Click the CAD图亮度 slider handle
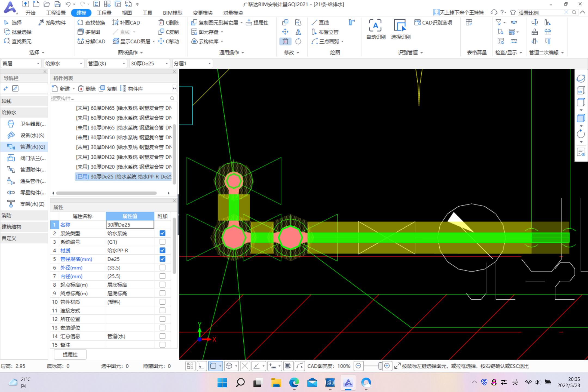 pyautogui.click(x=380, y=366)
